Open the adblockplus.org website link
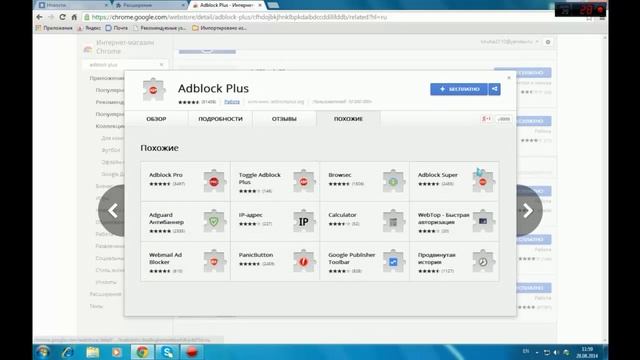 pyautogui.click(x=276, y=102)
